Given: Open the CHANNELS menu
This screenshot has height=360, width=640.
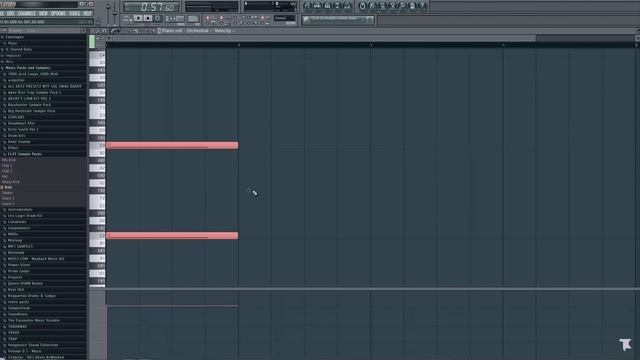Looking at the screenshot, I should pyautogui.click(x=27, y=13).
